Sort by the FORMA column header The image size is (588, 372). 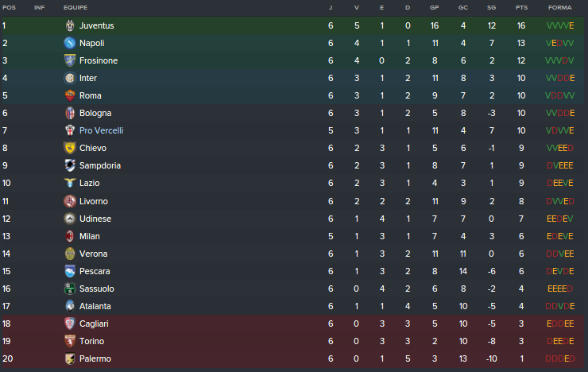click(x=559, y=7)
